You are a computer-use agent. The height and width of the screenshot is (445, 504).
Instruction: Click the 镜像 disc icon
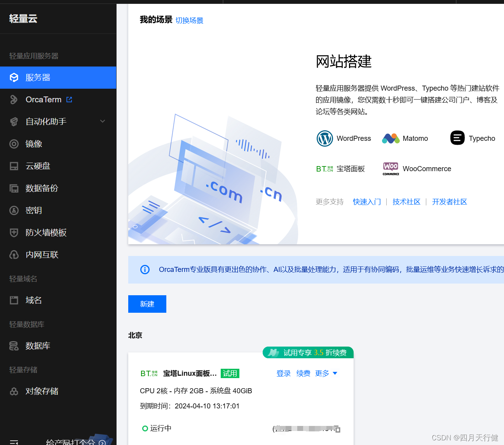point(14,144)
